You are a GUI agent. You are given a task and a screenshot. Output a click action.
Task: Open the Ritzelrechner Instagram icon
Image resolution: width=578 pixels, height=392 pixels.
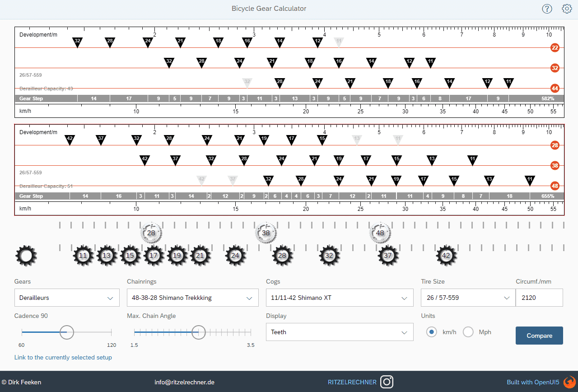pos(387,382)
